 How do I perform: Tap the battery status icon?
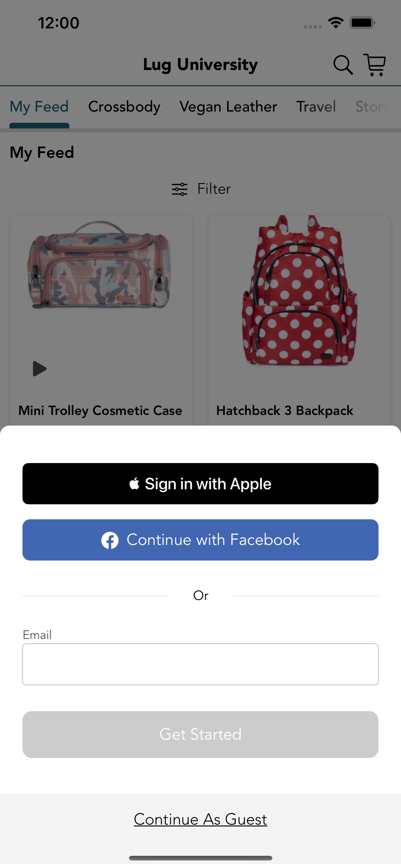pyautogui.click(x=362, y=23)
